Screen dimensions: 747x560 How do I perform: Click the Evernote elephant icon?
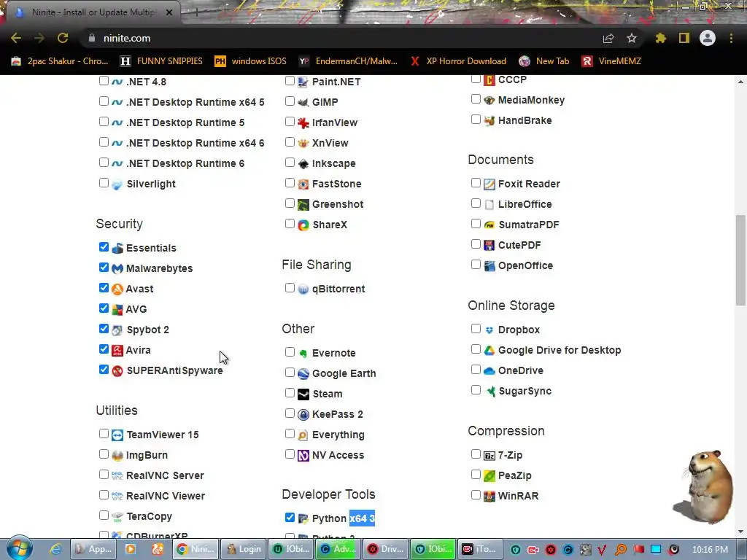pyautogui.click(x=303, y=354)
